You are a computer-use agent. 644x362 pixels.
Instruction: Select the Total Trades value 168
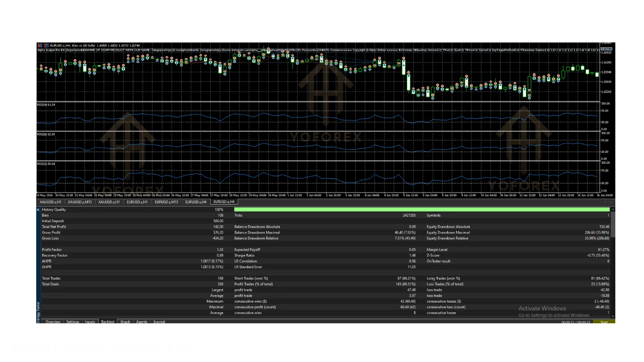click(x=220, y=279)
